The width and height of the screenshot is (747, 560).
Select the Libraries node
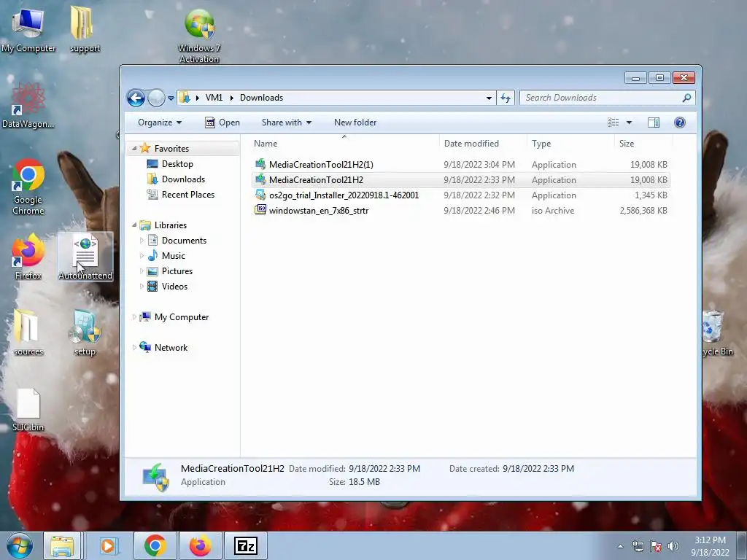170,225
